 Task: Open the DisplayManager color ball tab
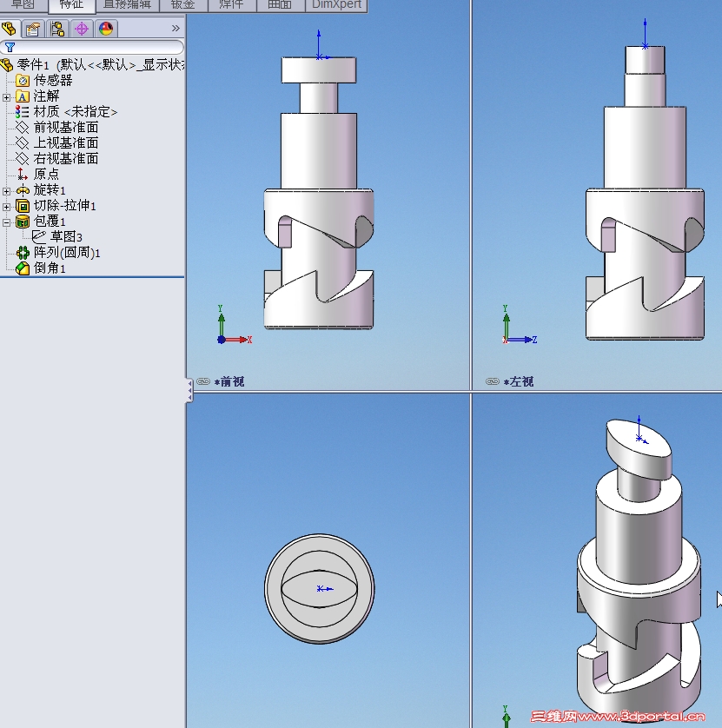[x=106, y=29]
